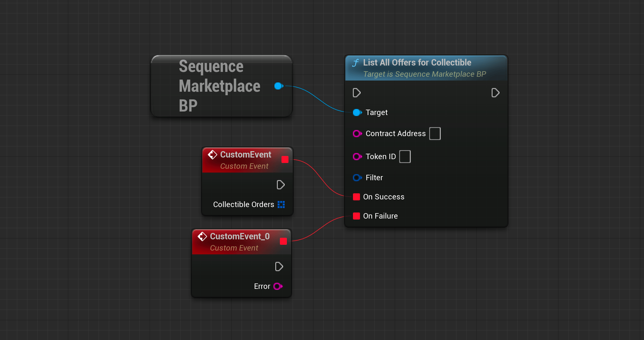Click the On Success label
644x340 pixels.
[x=384, y=197]
